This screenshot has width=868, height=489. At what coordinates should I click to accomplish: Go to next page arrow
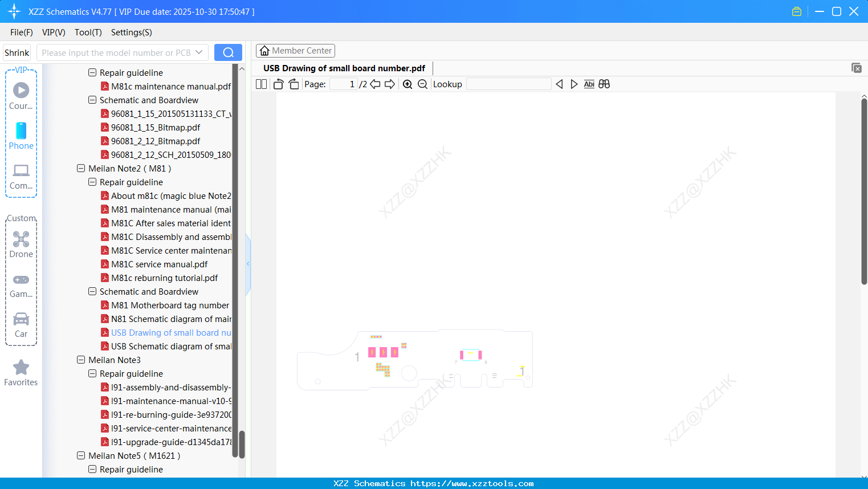tap(390, 84)
